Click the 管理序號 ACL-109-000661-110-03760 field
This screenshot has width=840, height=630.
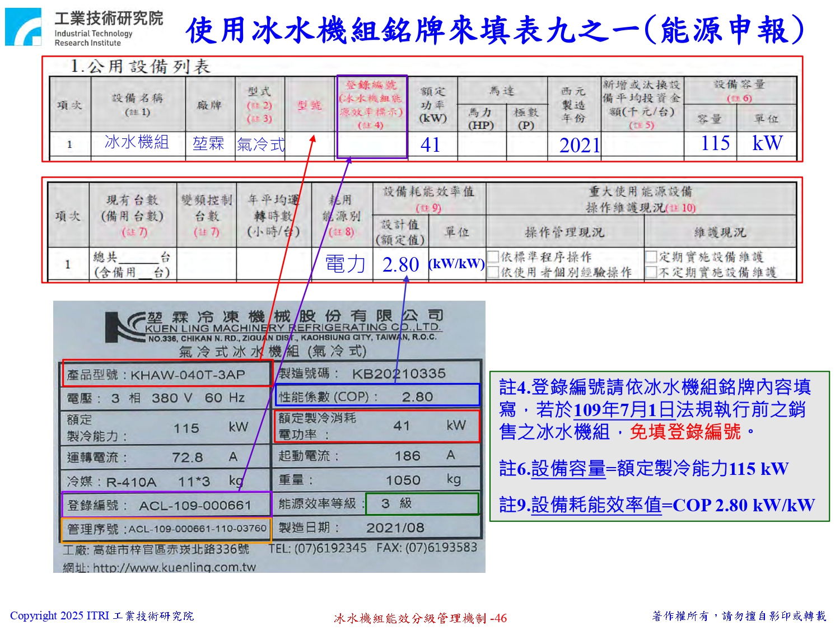pyautogui.click(x=166, y=529)
